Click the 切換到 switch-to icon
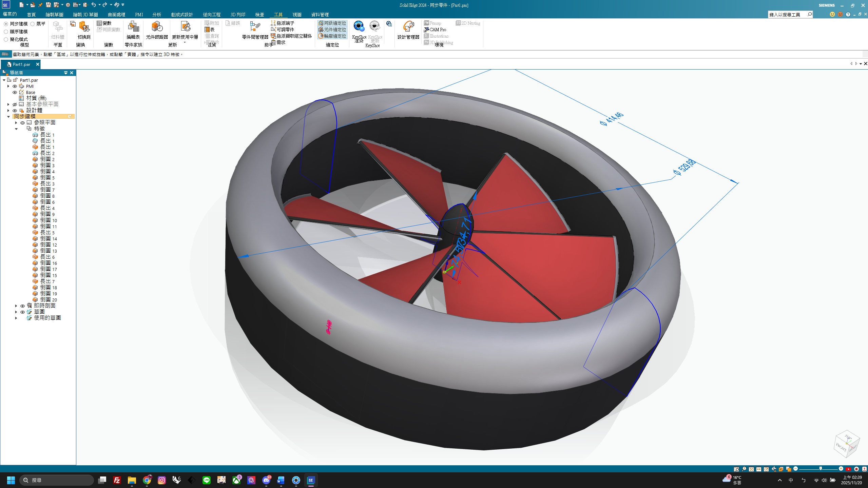868x488 pixels. (x=84, y=27)
